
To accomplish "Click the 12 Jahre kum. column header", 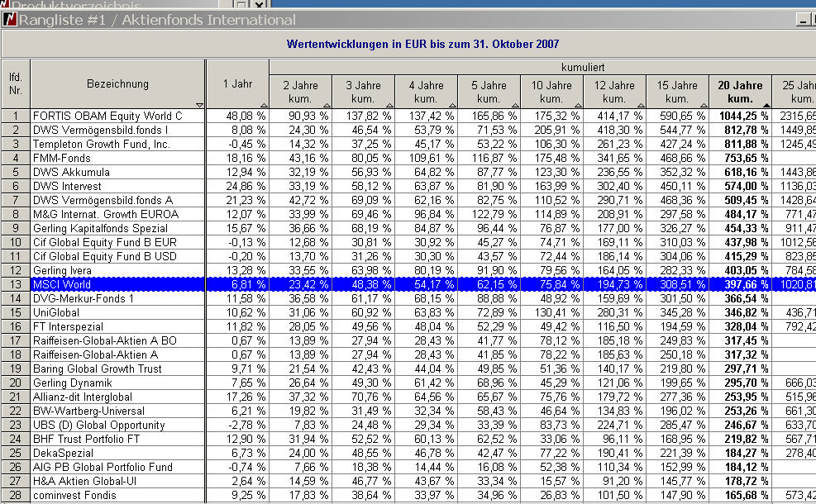I will [614, 92].
